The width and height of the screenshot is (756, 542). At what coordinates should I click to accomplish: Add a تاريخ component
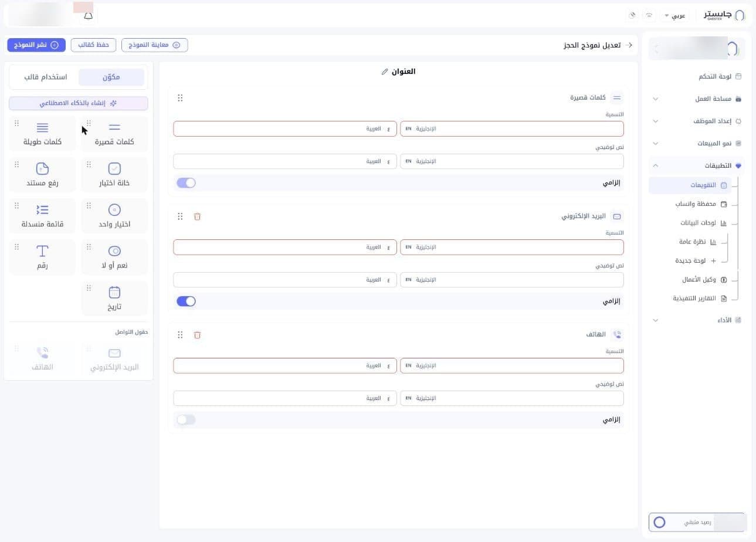[x=114, y=299]
